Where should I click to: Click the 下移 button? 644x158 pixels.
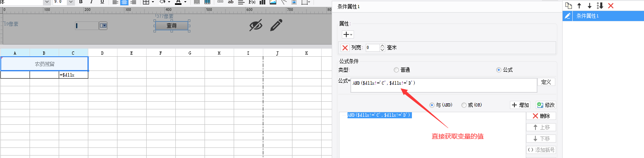click(x=541, y=139)
